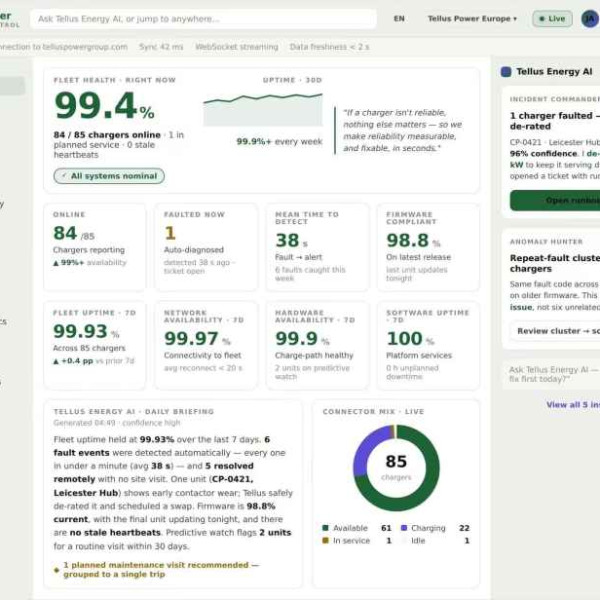Open the Mean Time To Detect card

pyautogui.click(x=317, y=247)
